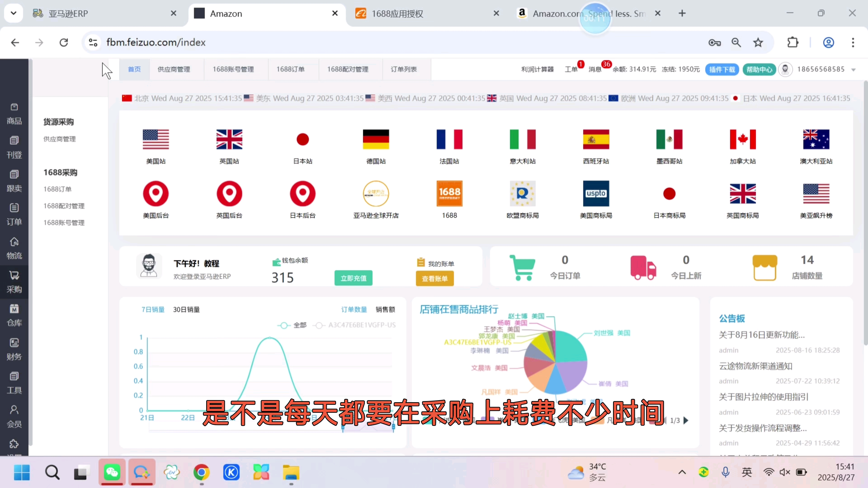
Task: Open WeChat from the taskbar
Action: coord(112,472)
